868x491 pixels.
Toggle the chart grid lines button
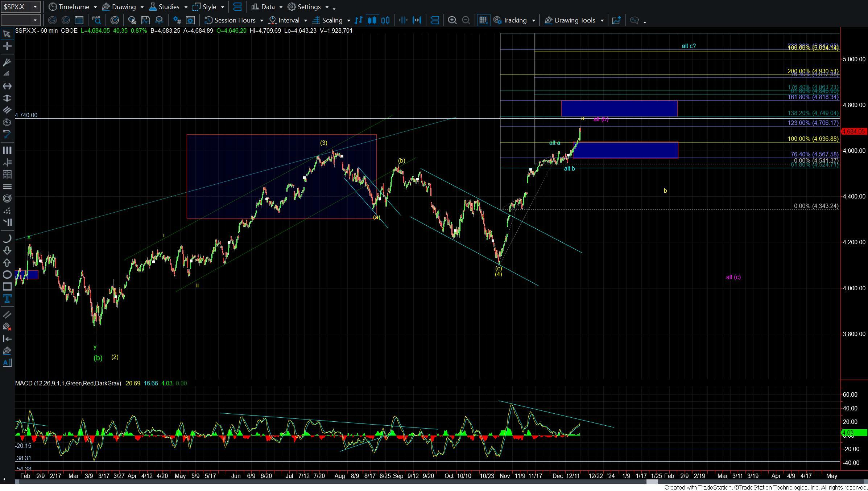[483, 20]
